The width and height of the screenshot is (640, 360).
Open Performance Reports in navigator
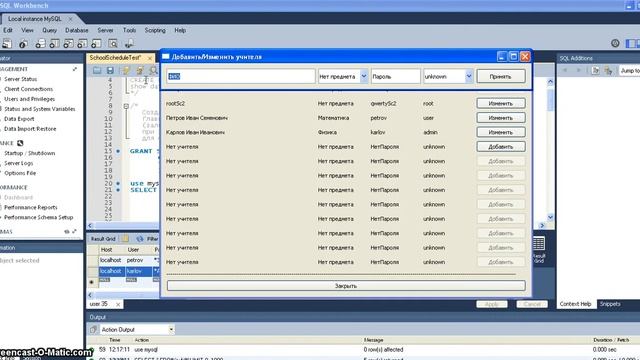(x=31, y=207)
